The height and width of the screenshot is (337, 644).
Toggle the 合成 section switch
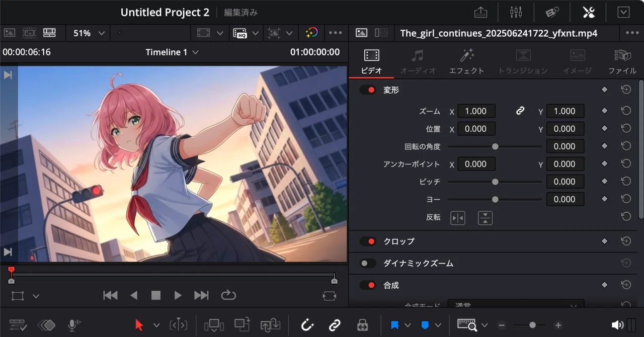(x=368, y=285)
